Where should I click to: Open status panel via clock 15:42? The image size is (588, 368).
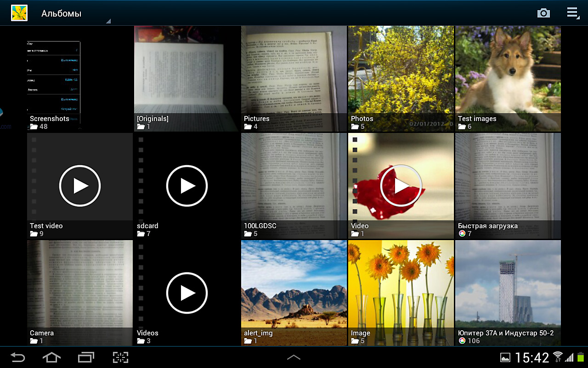[532, 357]
